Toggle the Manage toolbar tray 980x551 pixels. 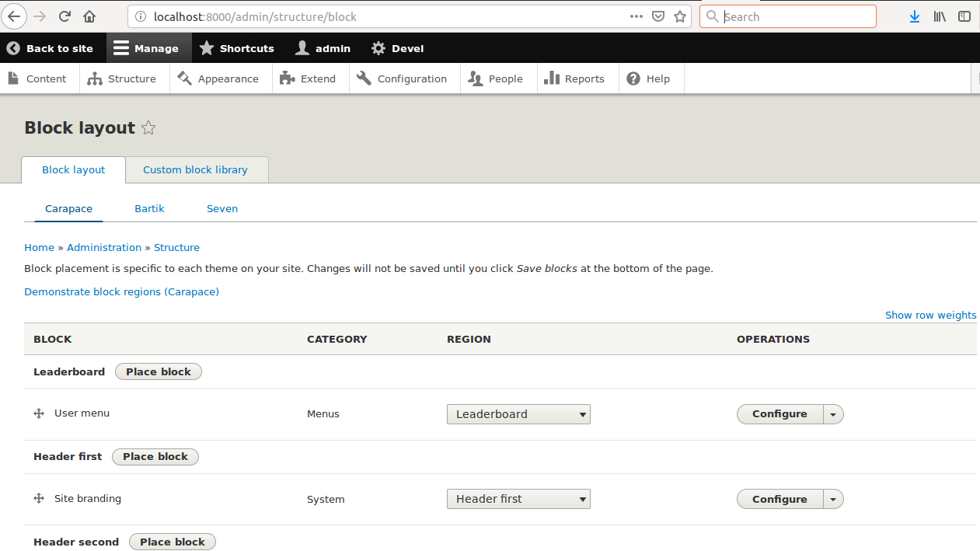coord(146,48)
